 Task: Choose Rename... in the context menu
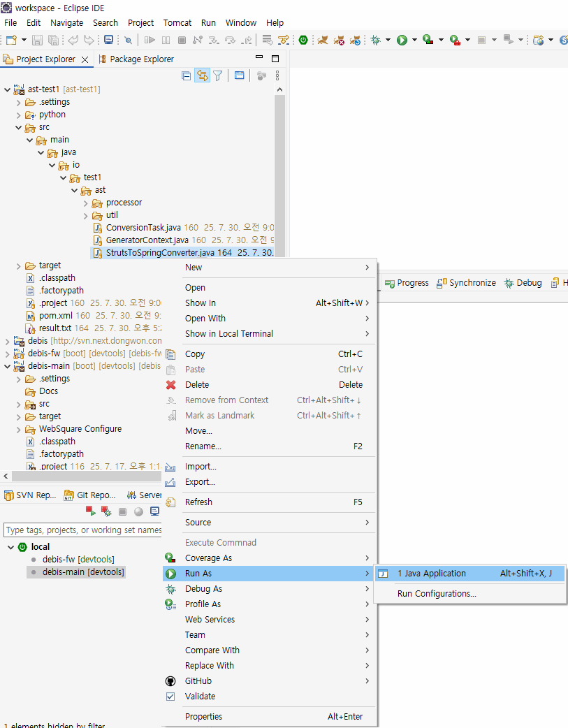268,446
